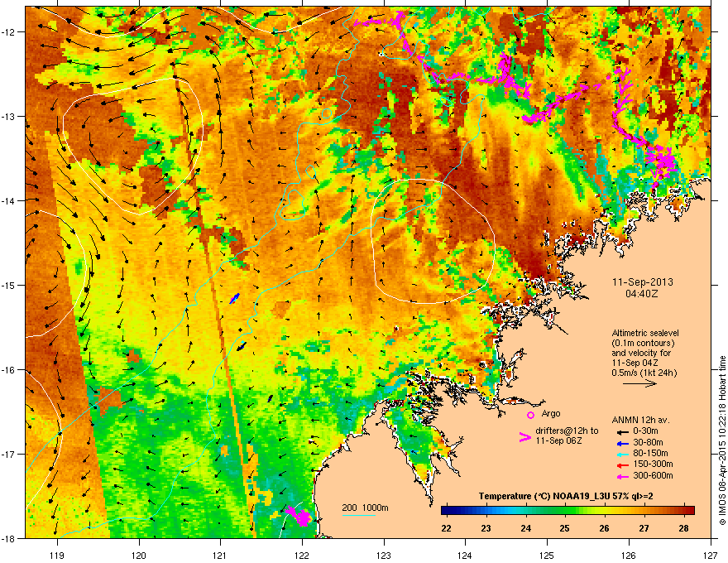Click the Temperature NOAA19_L3U title

566,496
